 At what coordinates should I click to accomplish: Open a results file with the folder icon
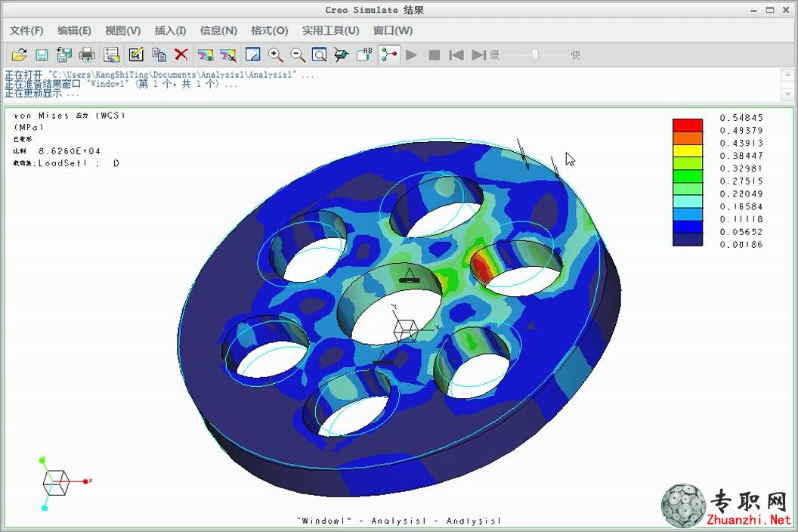(x=20, y=54)
